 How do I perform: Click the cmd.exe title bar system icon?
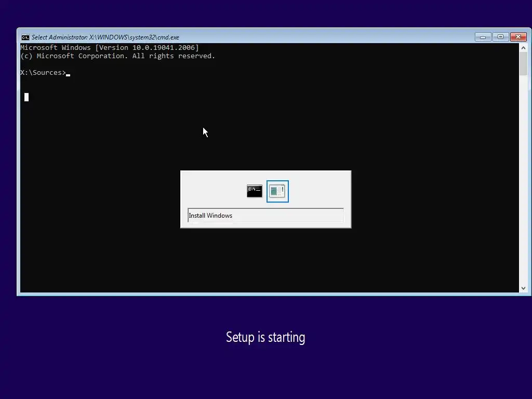tap(25, 37)
